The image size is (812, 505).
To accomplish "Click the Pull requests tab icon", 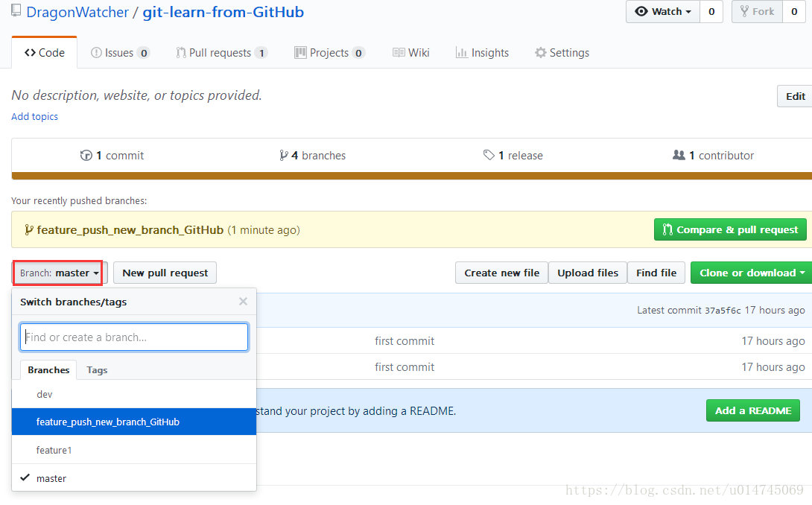I will point(181,53).
